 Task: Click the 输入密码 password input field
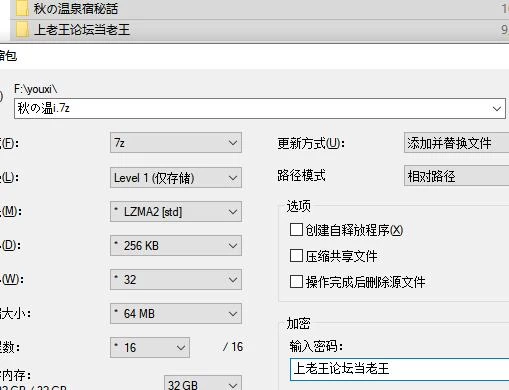click(x=399, y=369)
